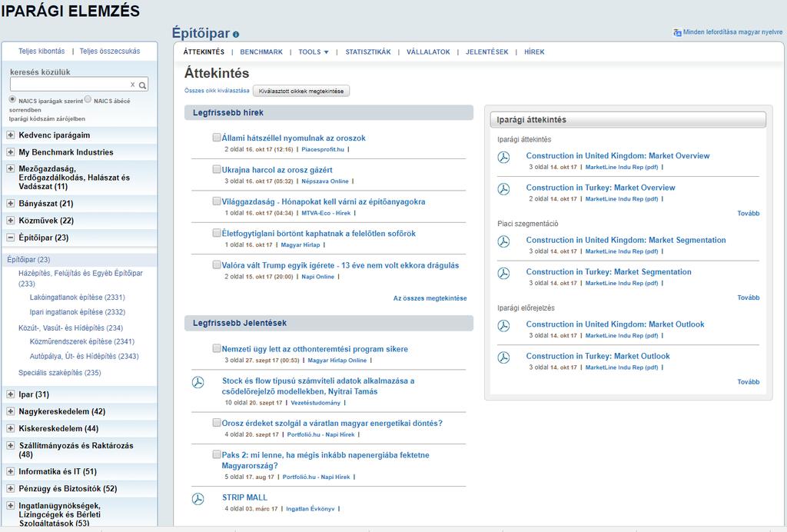Clear the sidebar search with the X icon
The height and width of the screenshot is (532, 787).
point(132,85)
